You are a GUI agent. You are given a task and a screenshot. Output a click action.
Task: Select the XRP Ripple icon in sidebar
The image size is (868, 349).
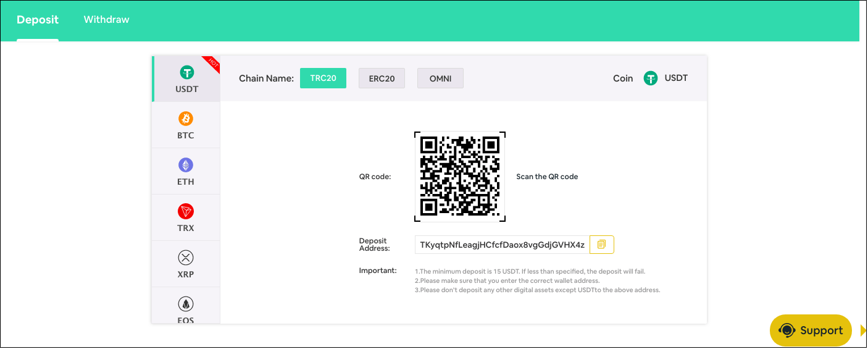coord(186,258)
